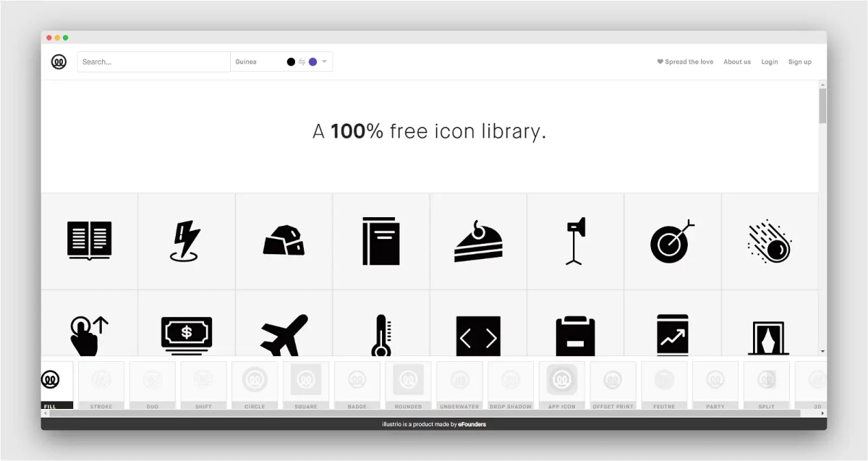Switch to the Stroke style tab
The width and height of the screenshot is (868, 461).
[101, 386]
